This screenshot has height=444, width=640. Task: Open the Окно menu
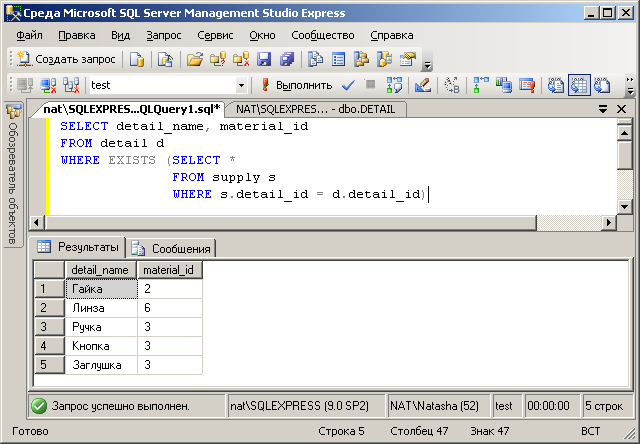pyautogui.click(x=262, y=36)
